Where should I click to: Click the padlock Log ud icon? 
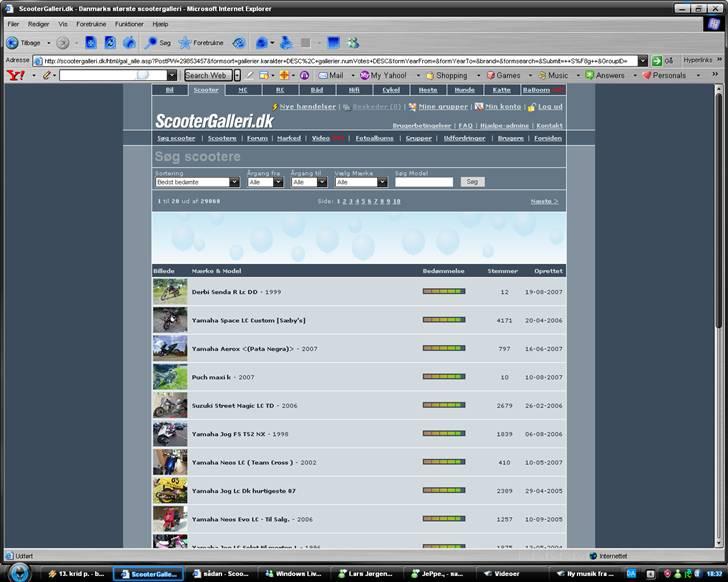531,106
